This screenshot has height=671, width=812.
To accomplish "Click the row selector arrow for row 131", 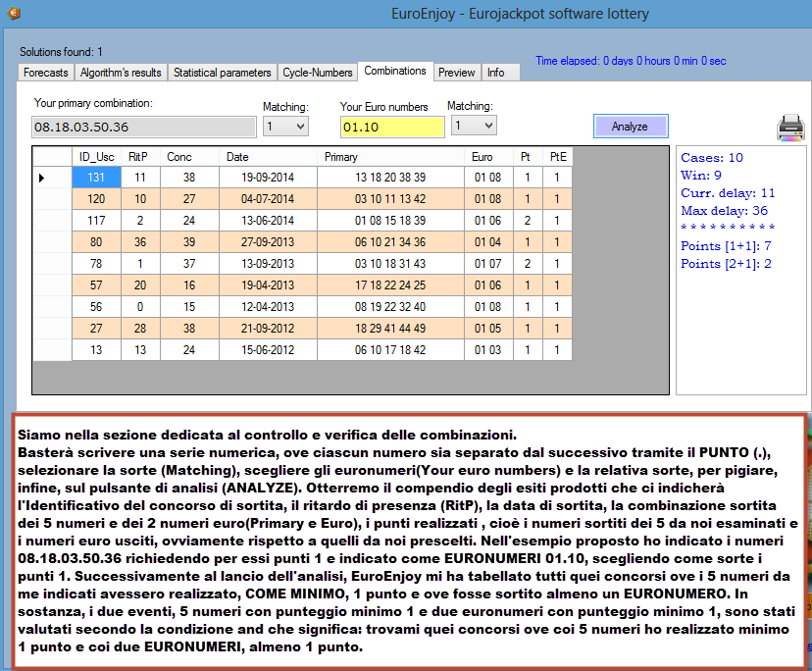I will pos(41,178).
